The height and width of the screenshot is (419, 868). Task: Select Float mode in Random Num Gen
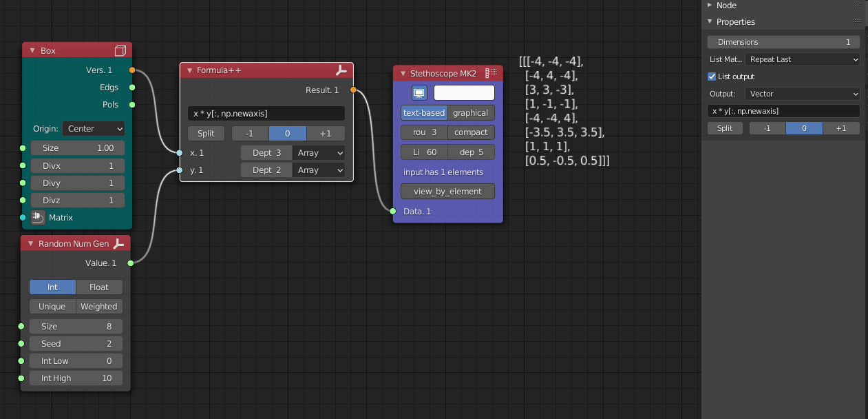pyautogui.click(x=99, y=287)
